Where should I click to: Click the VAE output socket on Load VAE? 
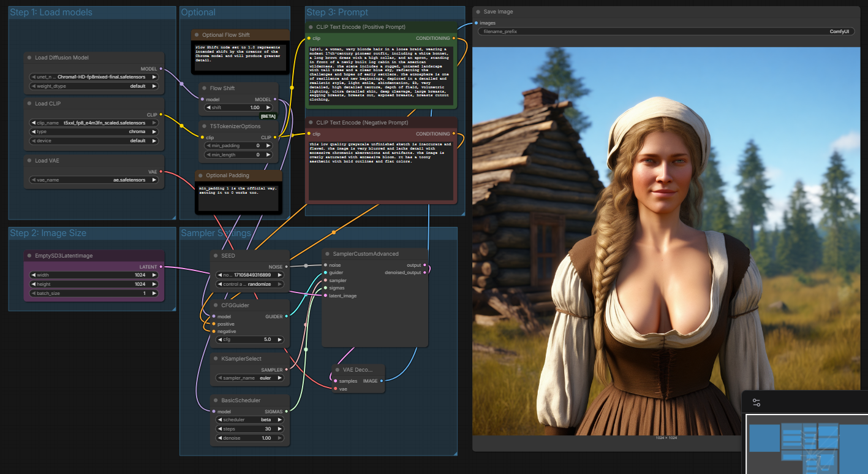click(160, 172)
